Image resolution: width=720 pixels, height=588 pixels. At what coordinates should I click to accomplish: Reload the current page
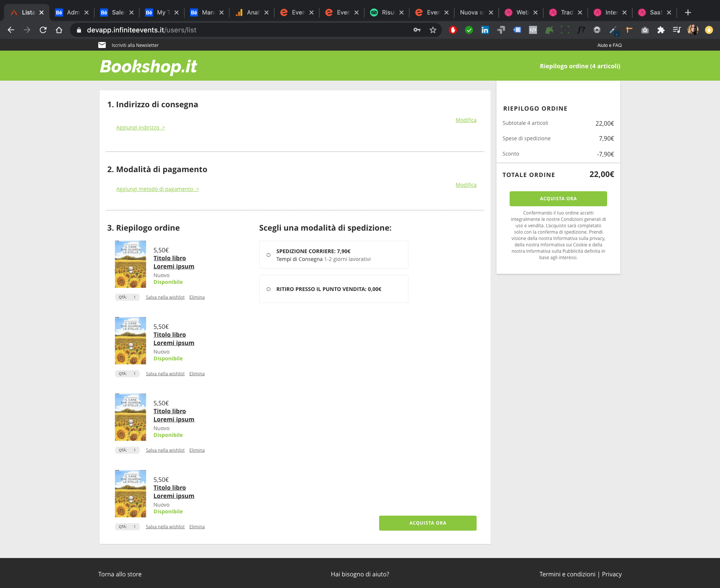click(x=43, y=30)
